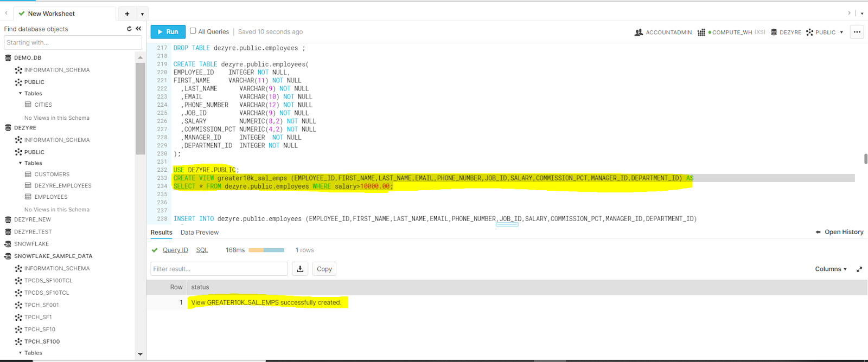
Task: Open the Columns dropdown in results
Action: (831, 269)
